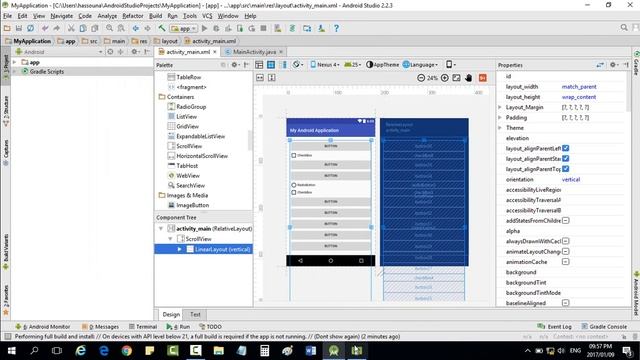
Task: Open Chrome from the Windows taskbar
Action: pyautogui.click(x=127, y=351)
